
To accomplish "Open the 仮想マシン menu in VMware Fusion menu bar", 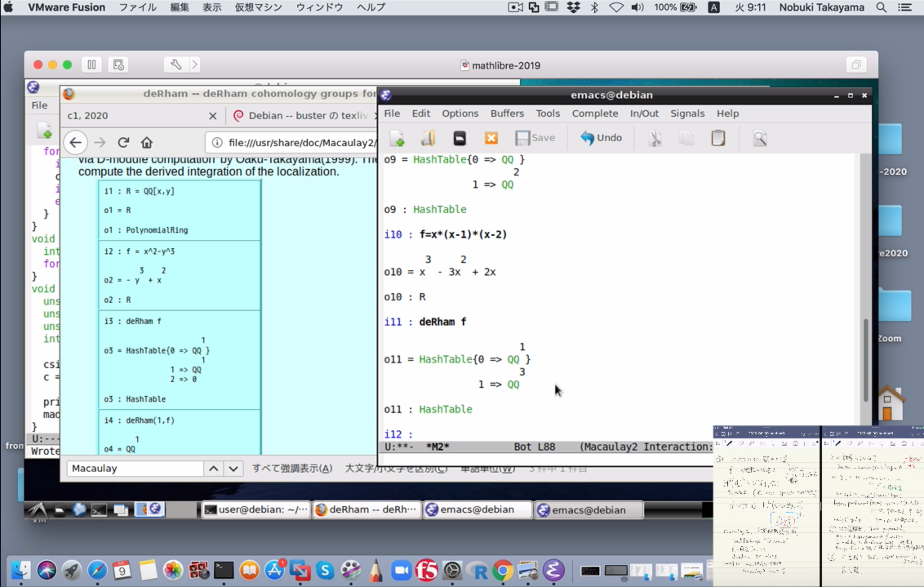I will pos(258,7).
